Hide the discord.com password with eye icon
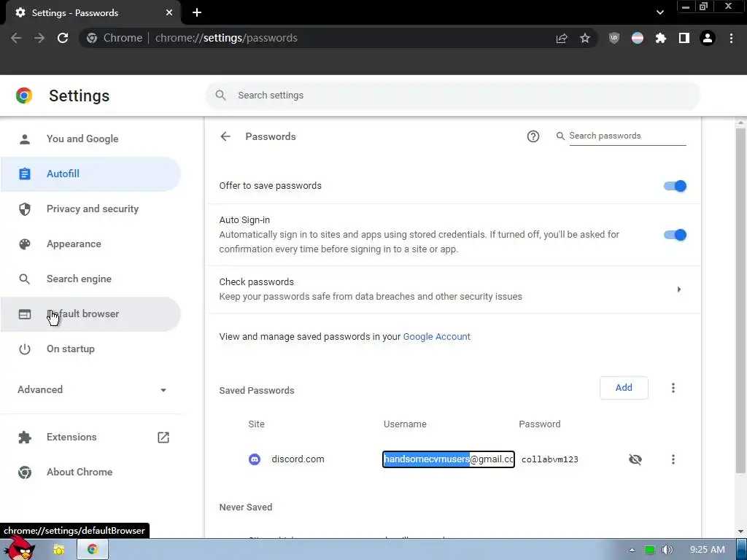 tap(635, 459)
